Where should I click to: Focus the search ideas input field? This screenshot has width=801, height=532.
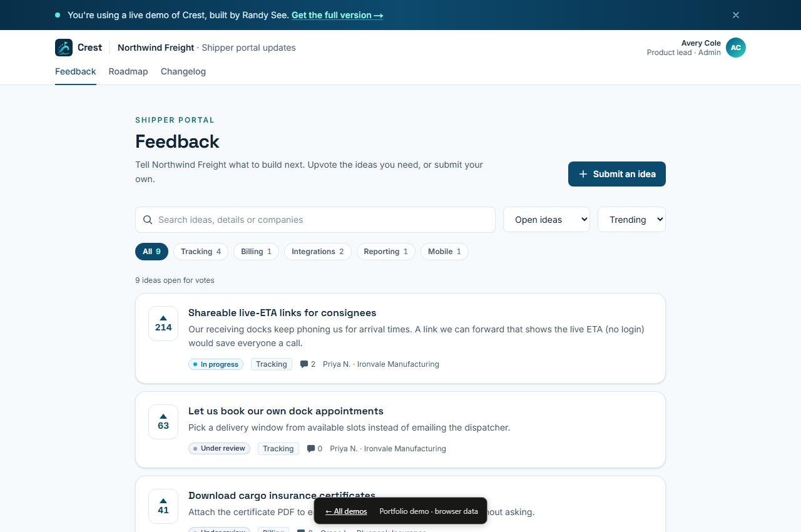click(x=315, y=220)
